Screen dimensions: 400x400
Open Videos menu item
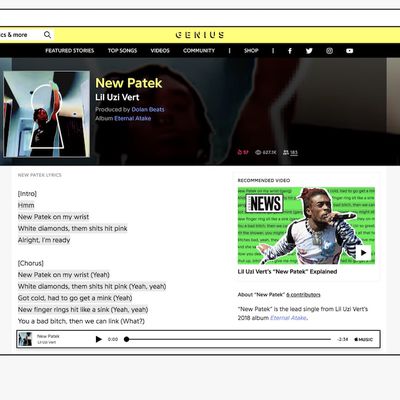pos(160,51)
